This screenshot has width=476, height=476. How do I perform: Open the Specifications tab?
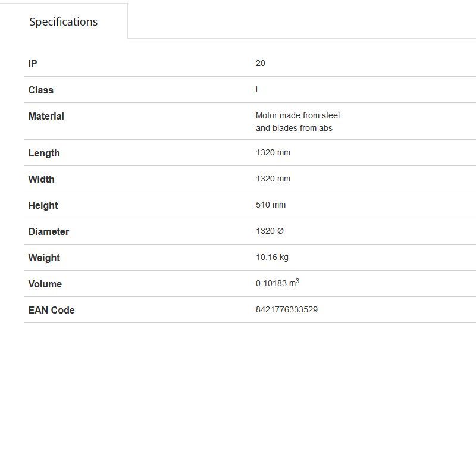click(x=64, y=21)
